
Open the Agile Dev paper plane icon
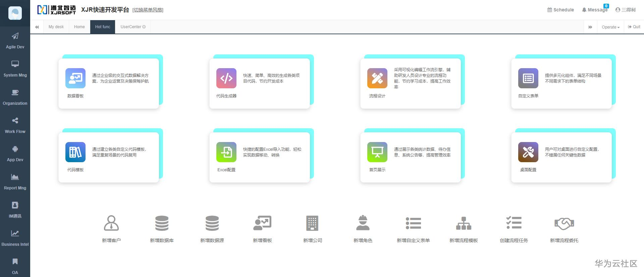tap(15, 36)
